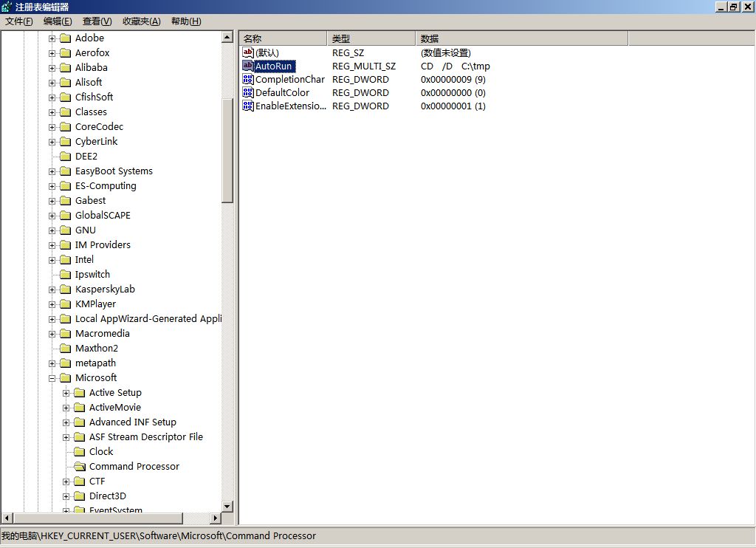
Task: Click the EnableExtensions DWORD value icon
Action: coord(248,106)
